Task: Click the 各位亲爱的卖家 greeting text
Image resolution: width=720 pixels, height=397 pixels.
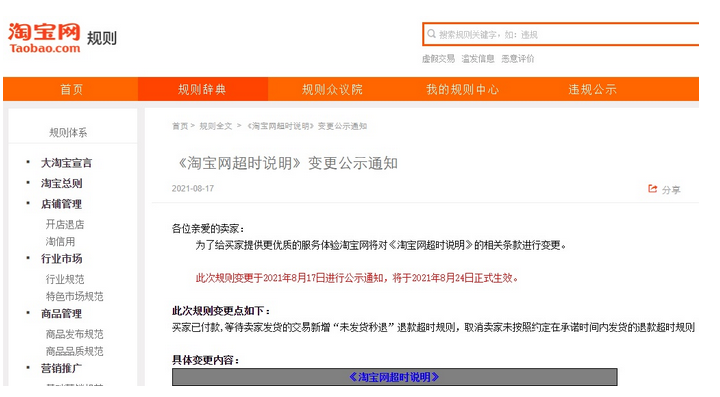Action: tap(208, 229)
